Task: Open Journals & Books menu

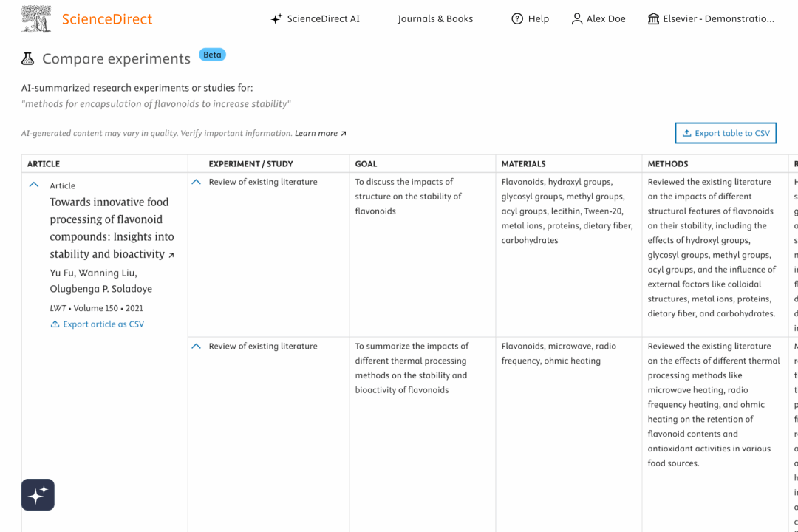Action: [434, 18]
